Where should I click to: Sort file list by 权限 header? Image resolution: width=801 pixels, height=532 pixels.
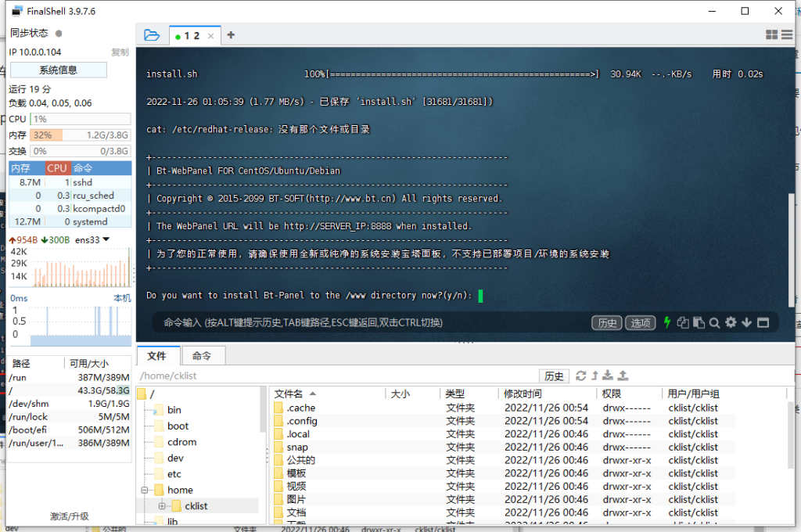click(630, 394)
